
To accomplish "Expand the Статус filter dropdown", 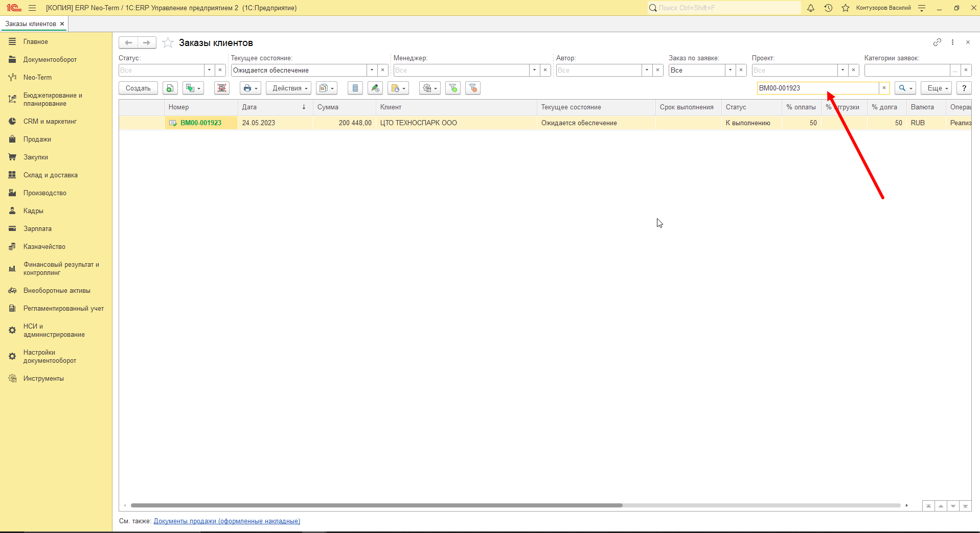I will coord(209,70).
